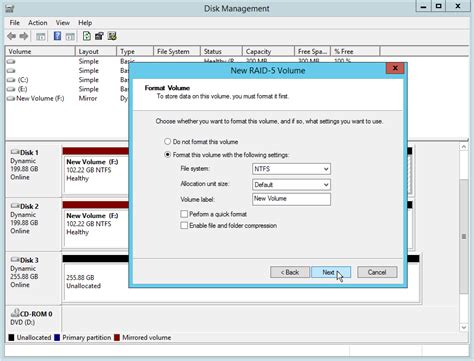The height and width of the screenshot is (361, 474).
Task: Click the Mirrored volume red legend swatch
Action: (x=117, y=338)
